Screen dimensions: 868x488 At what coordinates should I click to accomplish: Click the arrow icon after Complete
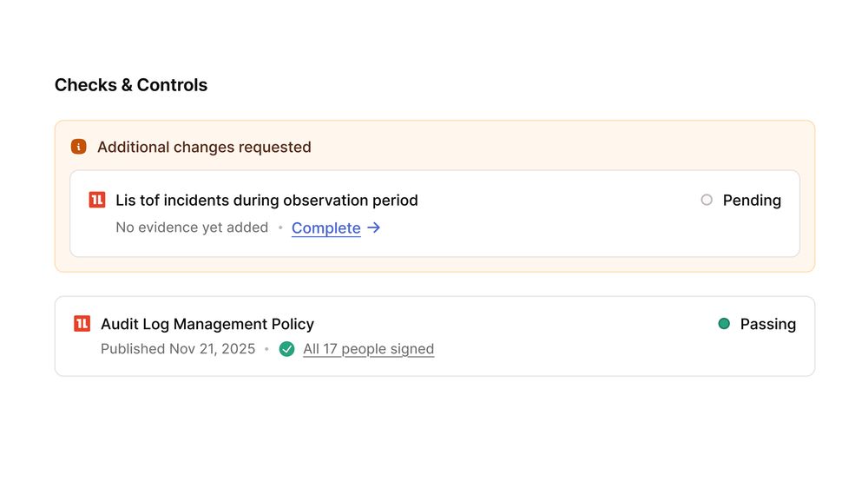click(373, 228)
